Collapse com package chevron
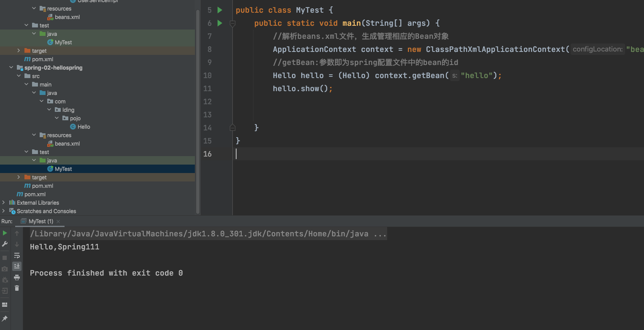Screen dimensions: 644x330 (42, 101)
